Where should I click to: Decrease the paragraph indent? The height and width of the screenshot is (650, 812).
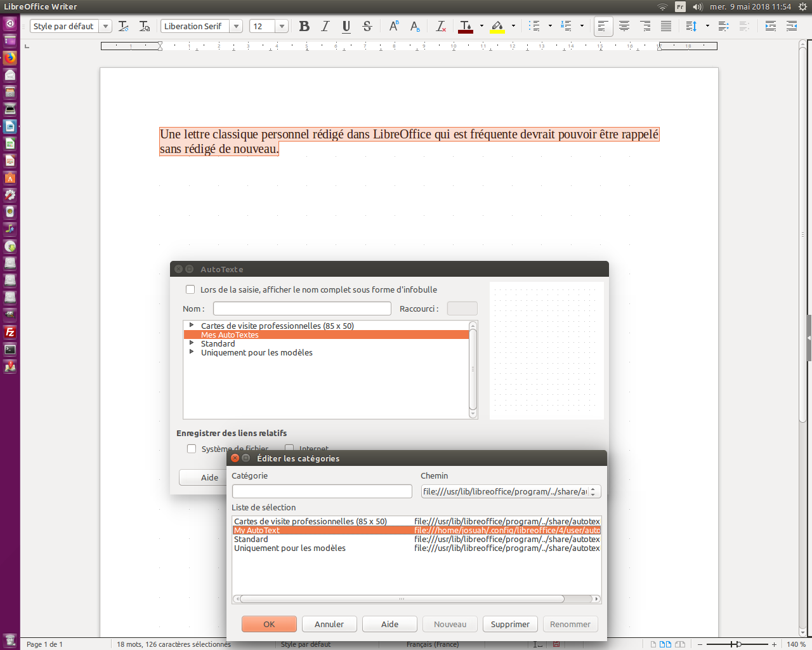[792, 26]
